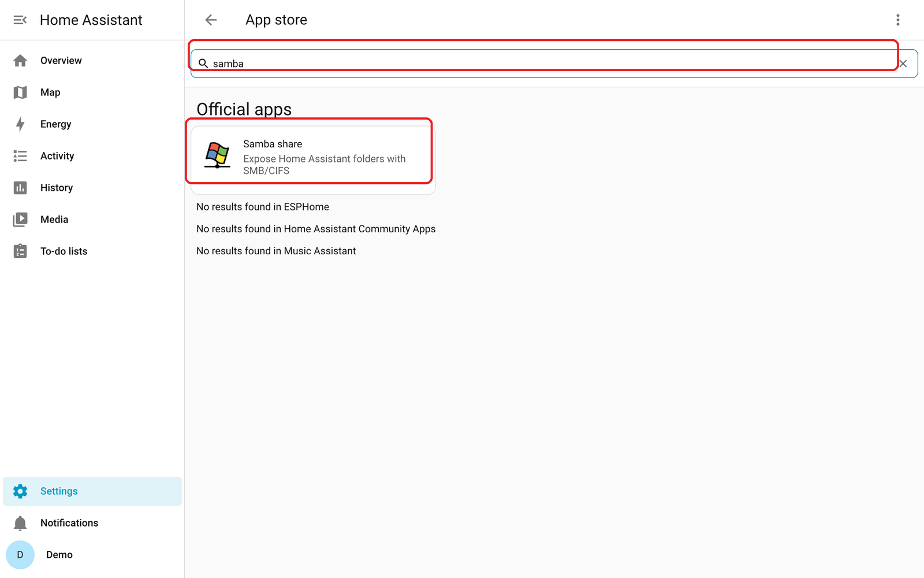Viewport: 924px width, 578px height.
Task: Click the Media play icon
Action: click(x=20, y=220)
